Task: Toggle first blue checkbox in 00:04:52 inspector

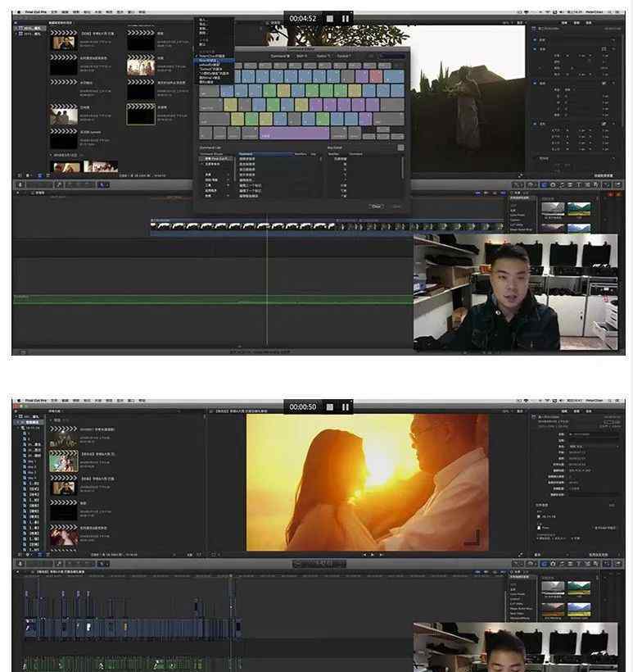Action: pos(535,39)
